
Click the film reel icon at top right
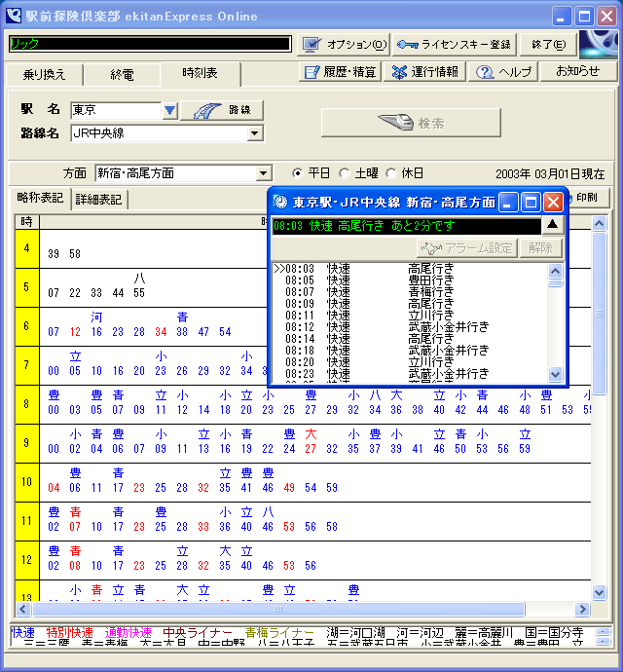point(599,45)
